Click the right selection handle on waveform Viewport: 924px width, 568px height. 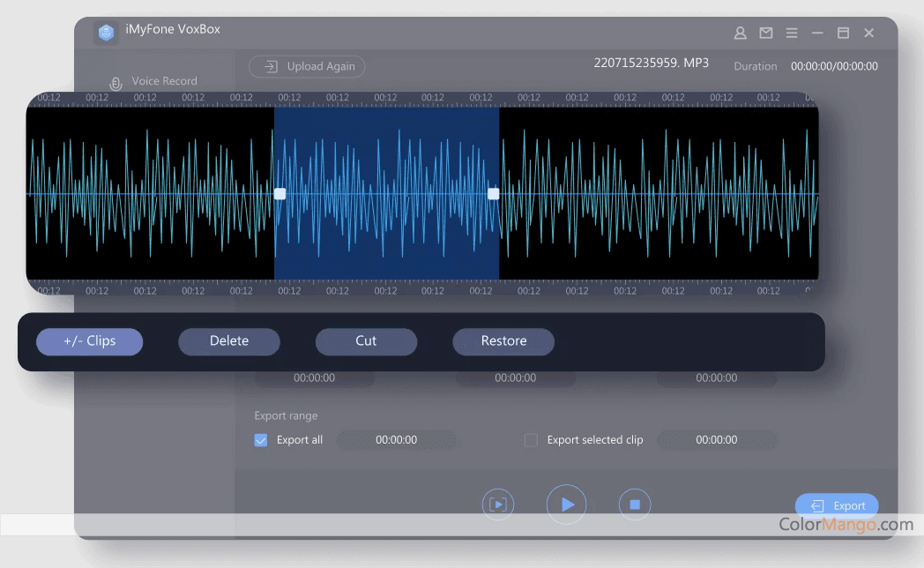[x=494, y=193]
